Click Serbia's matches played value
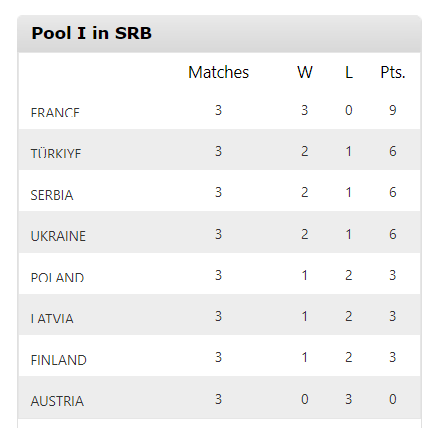Screen dimensions: 438x428 click(x=218, y=192)
